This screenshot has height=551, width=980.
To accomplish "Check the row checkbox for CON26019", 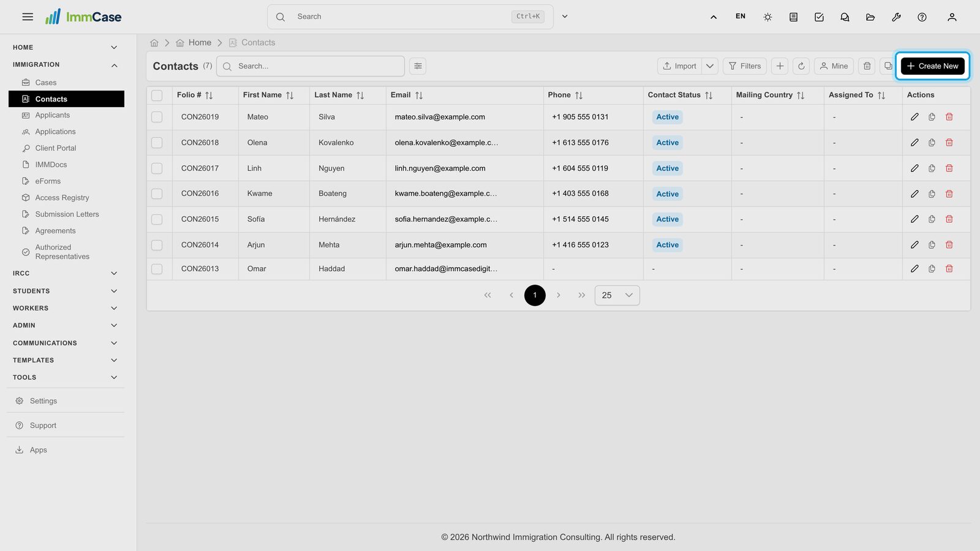I will [157, 117].
